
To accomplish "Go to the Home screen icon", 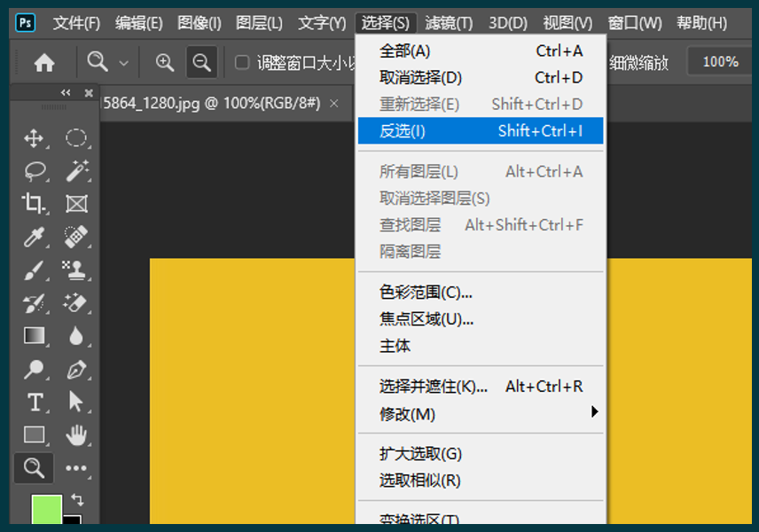I will click(x=43, y=63).
